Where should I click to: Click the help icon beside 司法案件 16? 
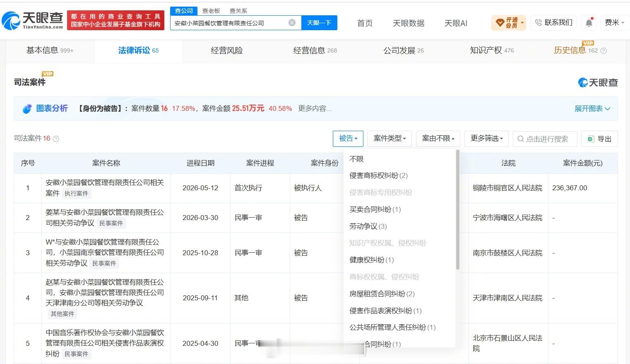56,139
